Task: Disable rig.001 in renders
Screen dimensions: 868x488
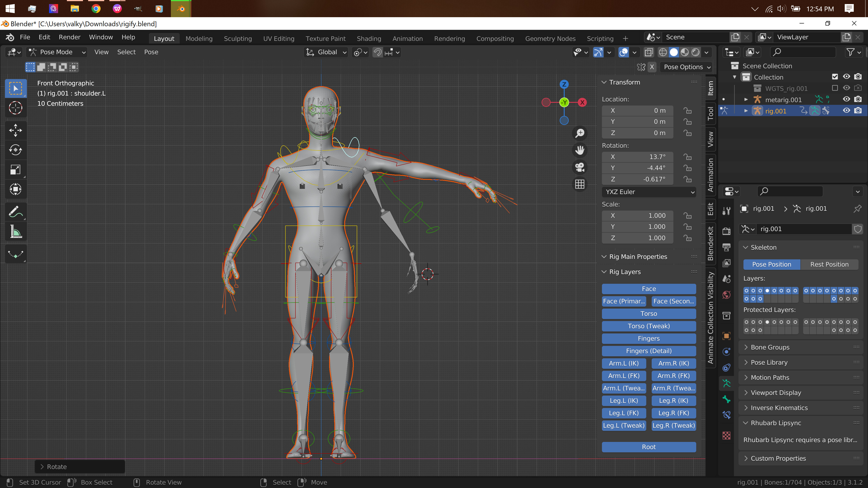Action: [x=858, y=111]
